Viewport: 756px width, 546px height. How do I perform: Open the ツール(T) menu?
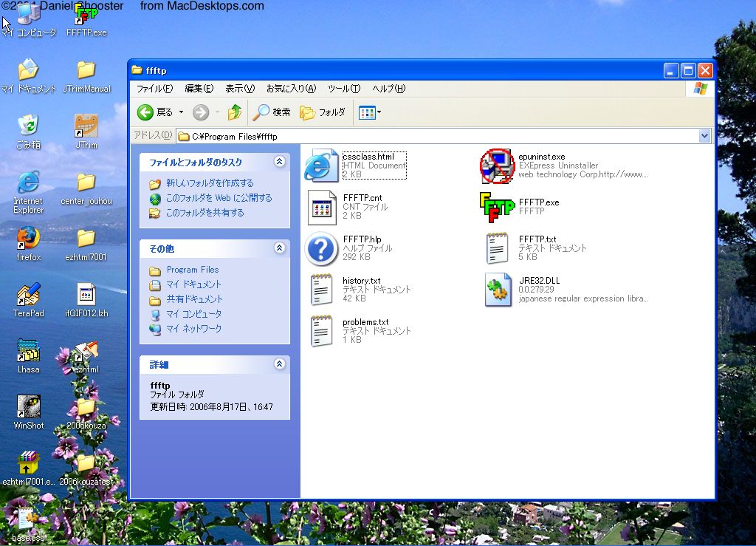[x=344, y=88]
